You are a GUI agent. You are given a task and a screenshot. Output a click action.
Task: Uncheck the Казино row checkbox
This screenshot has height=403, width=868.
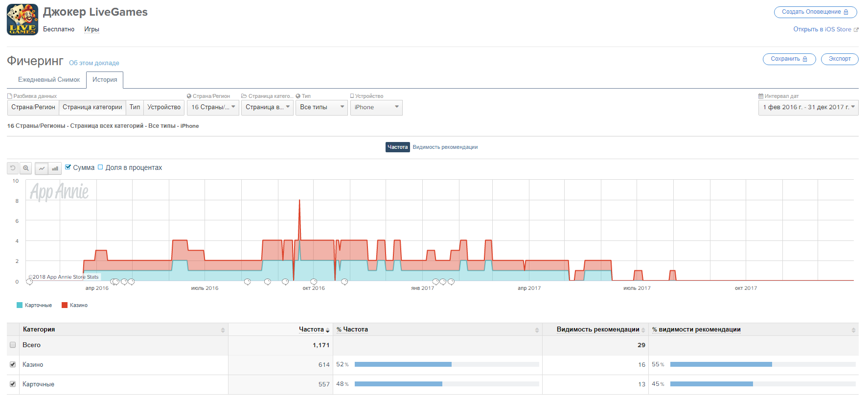[x=13, y=364]
